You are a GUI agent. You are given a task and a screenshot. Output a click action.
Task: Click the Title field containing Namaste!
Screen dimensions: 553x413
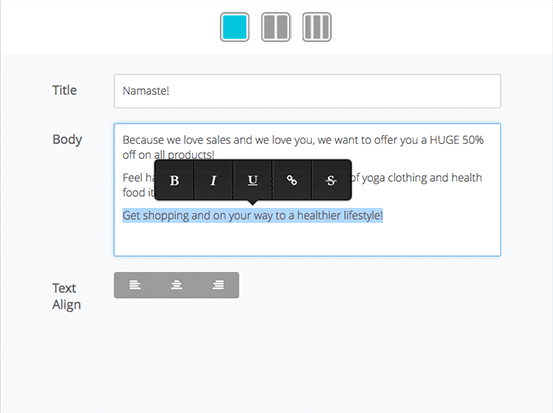pos(307,91)
